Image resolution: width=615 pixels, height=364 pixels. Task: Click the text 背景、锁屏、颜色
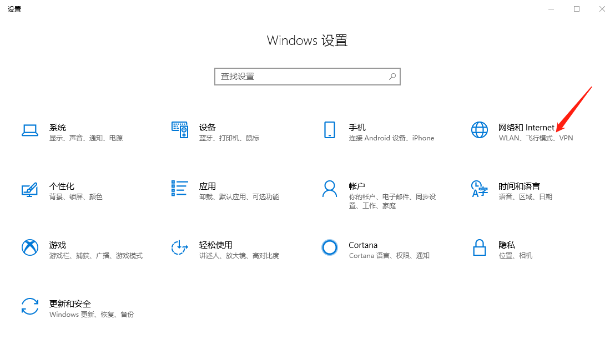point(75,197)
